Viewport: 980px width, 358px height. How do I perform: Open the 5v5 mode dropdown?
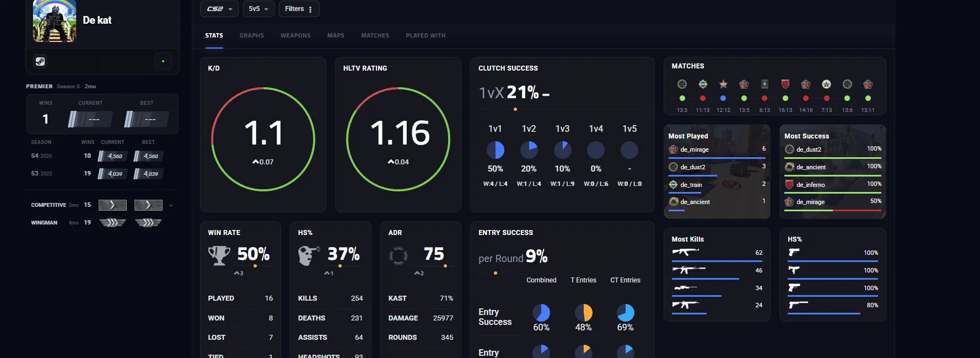pyautogui.click(x=259, y=9)
